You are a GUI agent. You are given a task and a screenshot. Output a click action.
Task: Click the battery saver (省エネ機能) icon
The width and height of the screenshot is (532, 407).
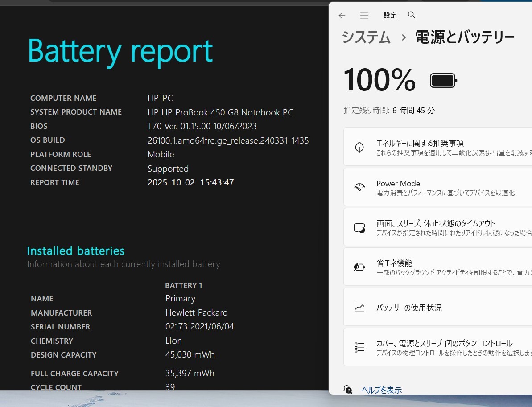359,267
